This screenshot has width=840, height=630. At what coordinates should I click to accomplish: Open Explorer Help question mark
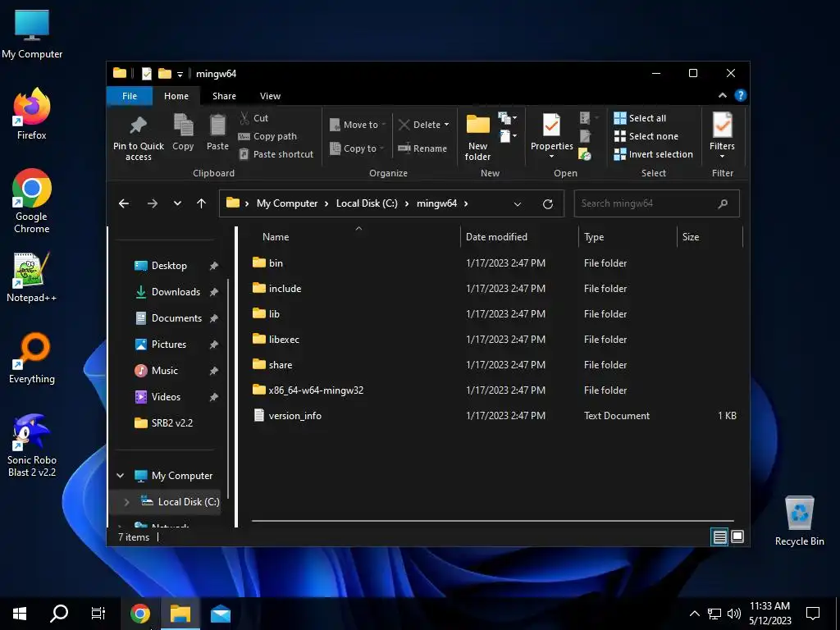(x=741, y=95)
